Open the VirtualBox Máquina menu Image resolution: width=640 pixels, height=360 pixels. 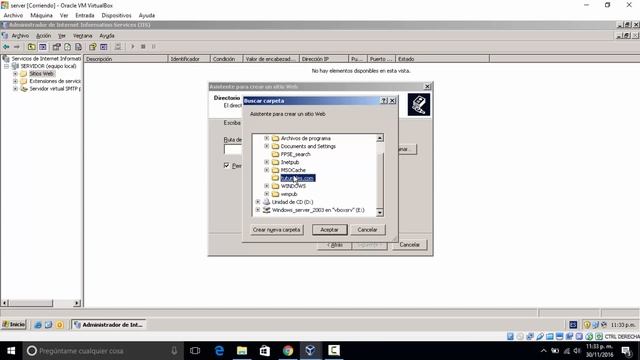pos(41,16)
